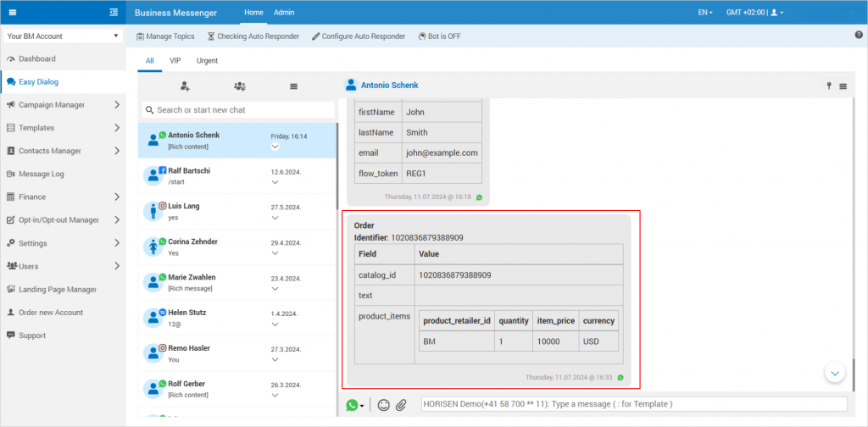The image size is (868, 427).
Task: Click the add new contact icon
Action: pyautogui.click(x=185, y=86)
